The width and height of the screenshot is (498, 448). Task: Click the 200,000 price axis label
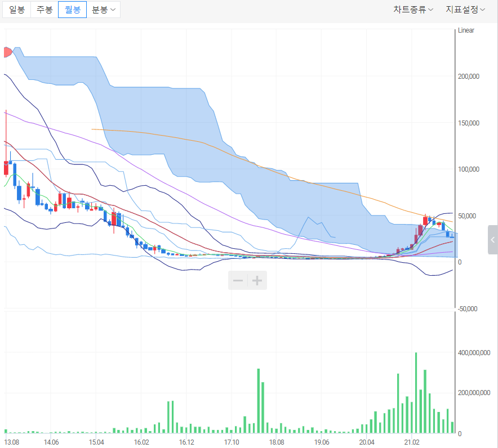(469, 77)
